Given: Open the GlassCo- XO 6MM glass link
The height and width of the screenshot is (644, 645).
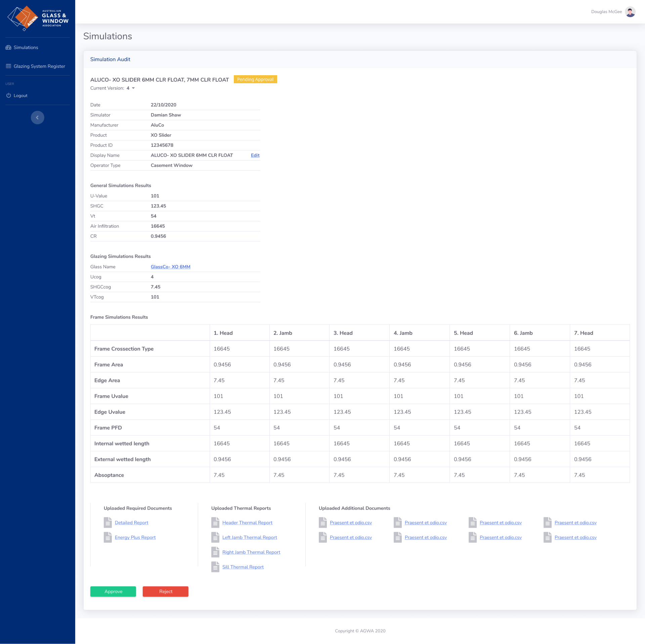Looking at the screenshot, I should click(170, 267).
